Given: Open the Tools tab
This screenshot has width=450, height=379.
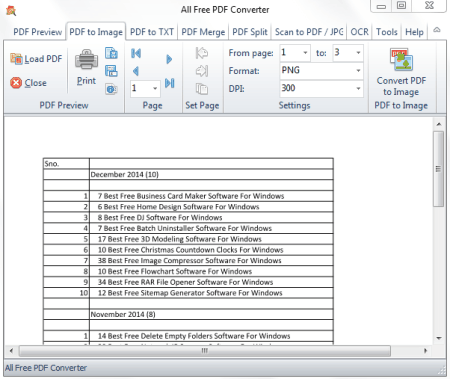Looking at the screenshot, I should tap(387, 32).
